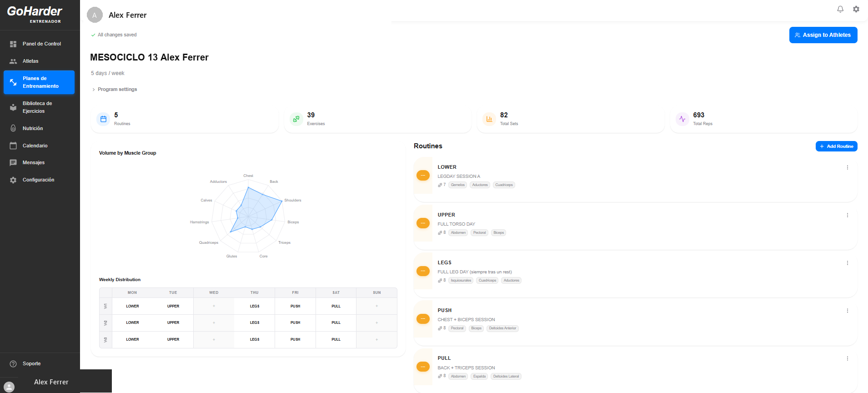Click the MESOCICLO 13 Alex Ferrer title

149,57
